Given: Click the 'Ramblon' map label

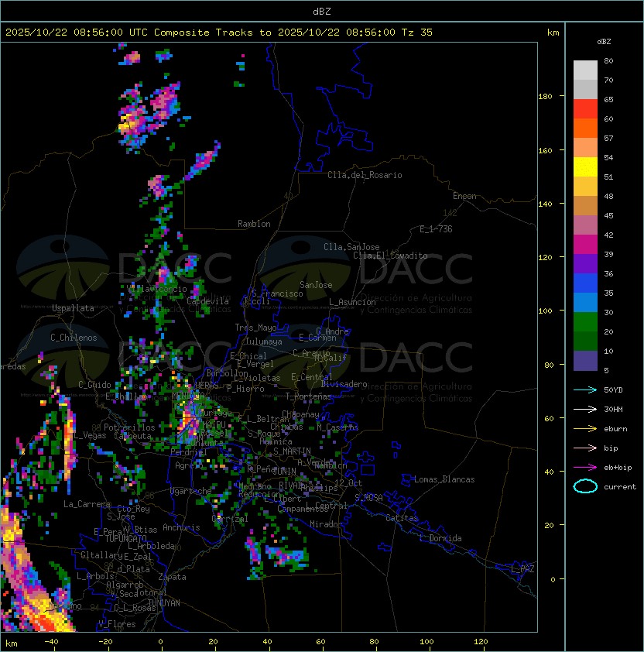Looking at the screenshot, I should (x=254, y=224).
